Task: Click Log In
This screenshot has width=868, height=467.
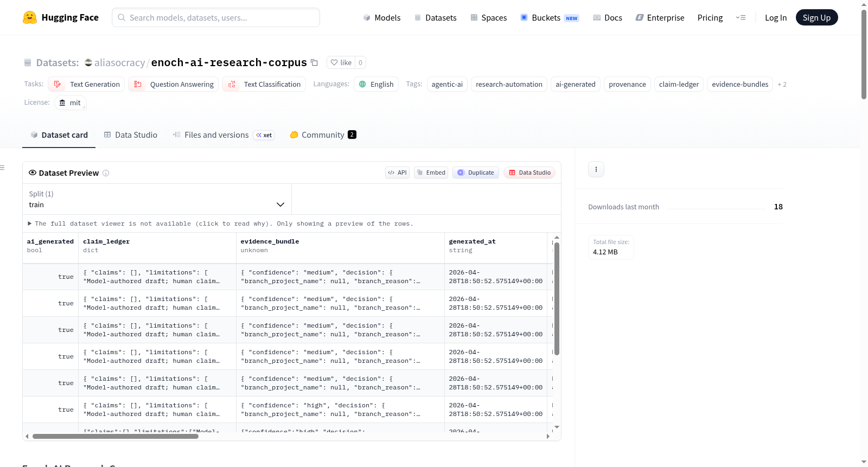Action: [776, 17]
